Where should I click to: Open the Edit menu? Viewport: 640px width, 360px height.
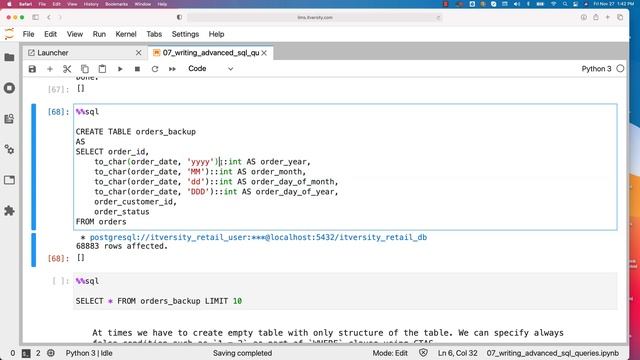[50, 34]
